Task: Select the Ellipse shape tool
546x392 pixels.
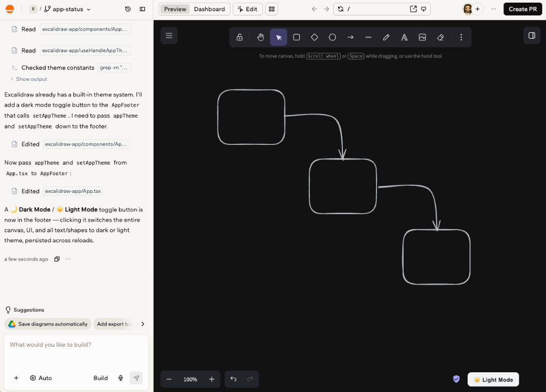Action: [333, 37]
